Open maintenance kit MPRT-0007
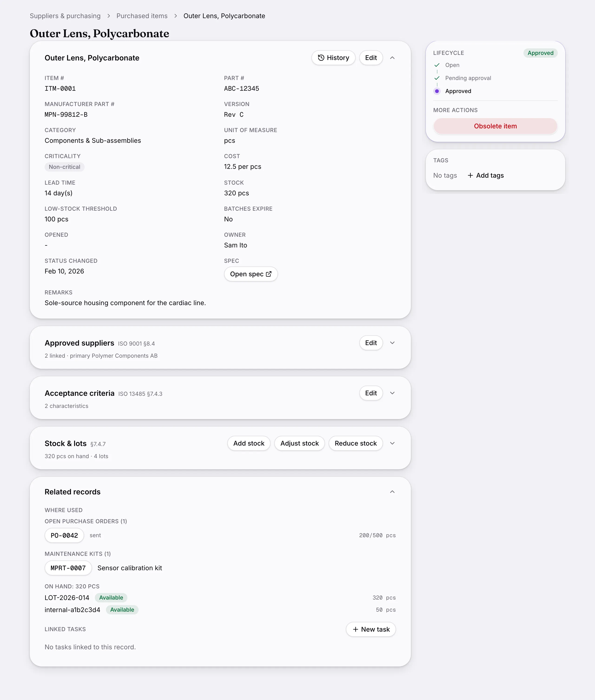Viewport: 595px width, 700px height. point(68,568)
